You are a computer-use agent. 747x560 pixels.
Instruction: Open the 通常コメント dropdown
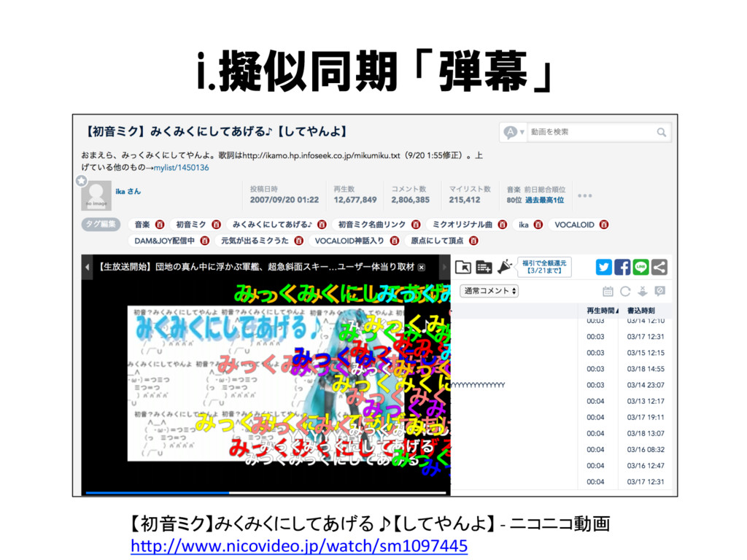(x=489, y=291)
